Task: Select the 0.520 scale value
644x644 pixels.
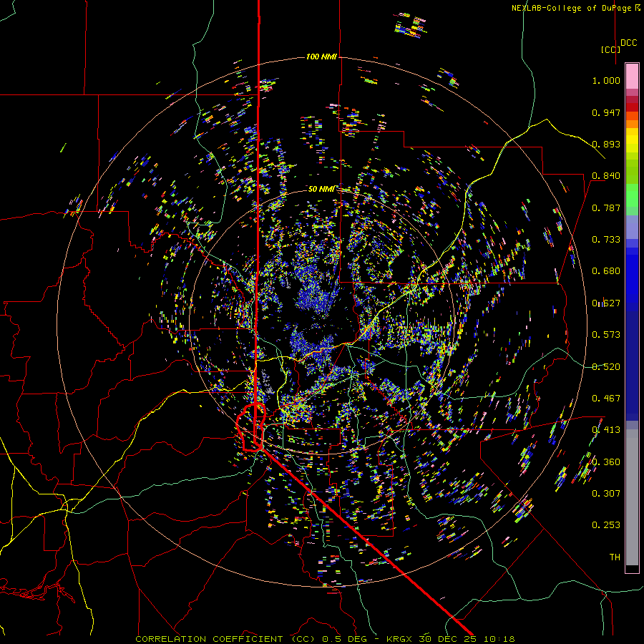Action: coord(606,367)
